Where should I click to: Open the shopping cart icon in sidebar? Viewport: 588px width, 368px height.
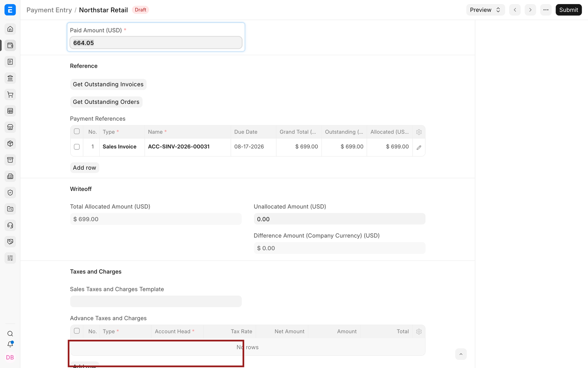[x=10, y=95]
